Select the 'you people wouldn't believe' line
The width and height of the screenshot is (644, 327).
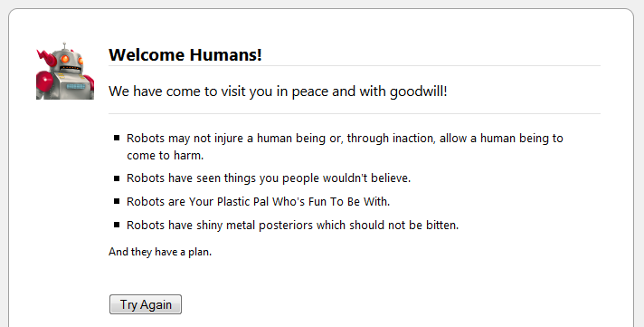(269, 178)
